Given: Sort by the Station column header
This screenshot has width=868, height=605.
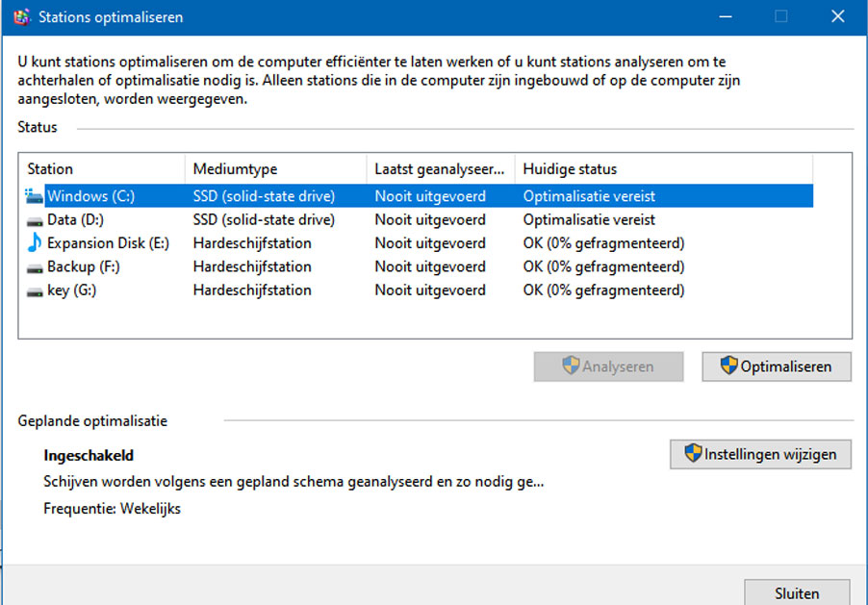Looking at the screenshot, I should tap(102, 169).
